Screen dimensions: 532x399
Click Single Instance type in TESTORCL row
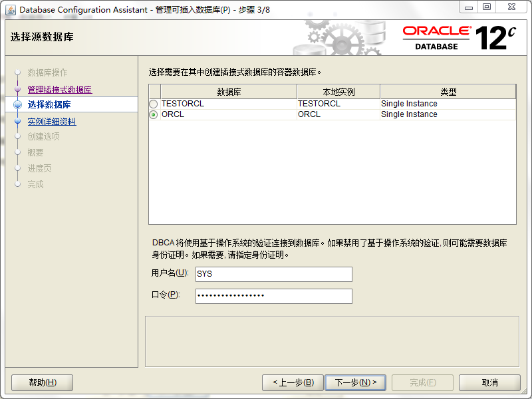coord(448,104)
